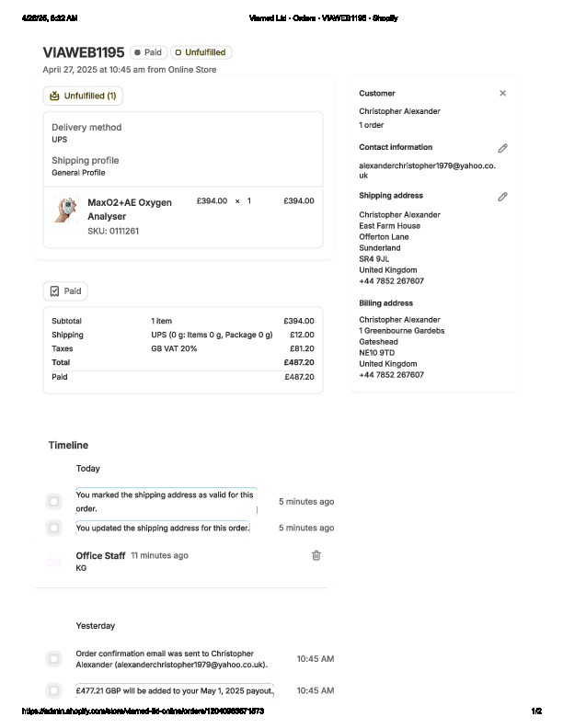Click the payout event timeline icon
Screen dimensions: 563x728
tap(54, 690)
